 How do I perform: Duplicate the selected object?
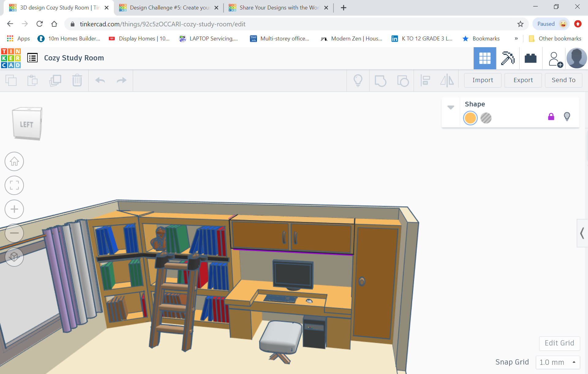pyautogui.click(x=55, y=80)
